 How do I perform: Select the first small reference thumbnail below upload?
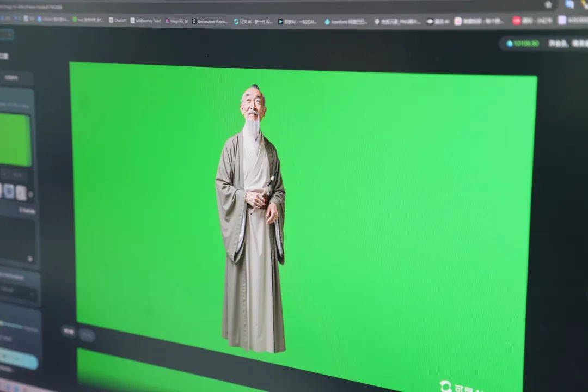click(9, 191)
